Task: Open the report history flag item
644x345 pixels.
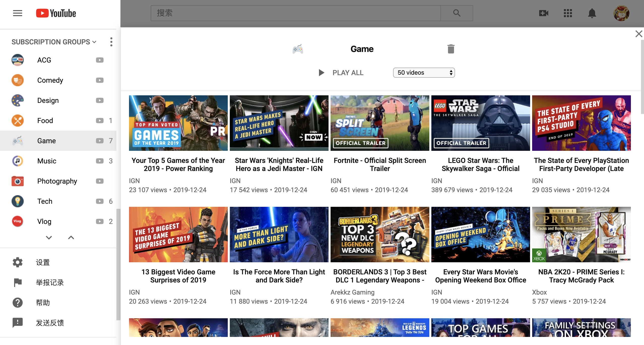Action: (x=58, y=282)
